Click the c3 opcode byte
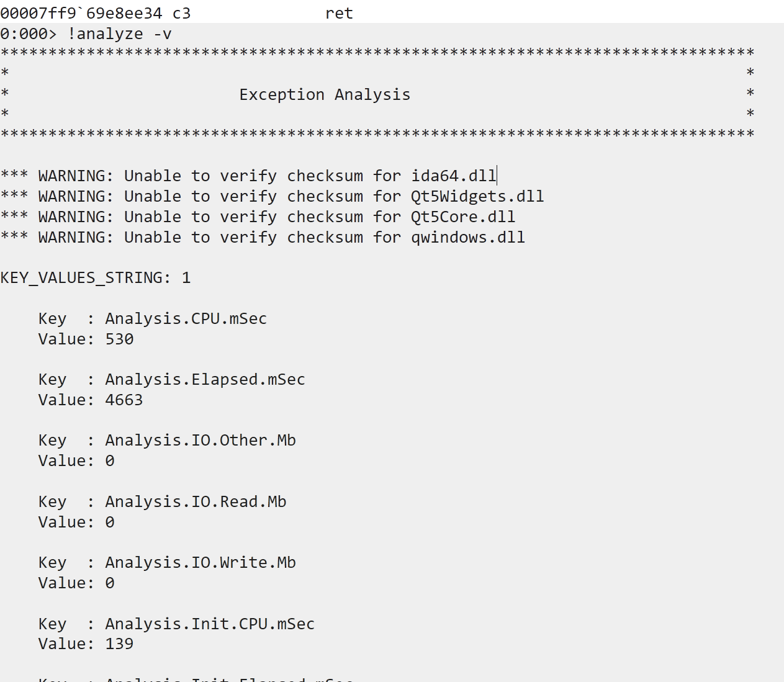784x682 pixels. pyautogui.click(x=181, y=14)
